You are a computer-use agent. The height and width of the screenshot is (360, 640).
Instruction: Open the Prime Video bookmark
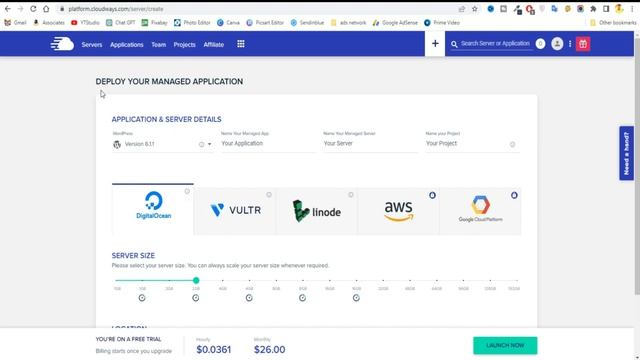point(442,22)
